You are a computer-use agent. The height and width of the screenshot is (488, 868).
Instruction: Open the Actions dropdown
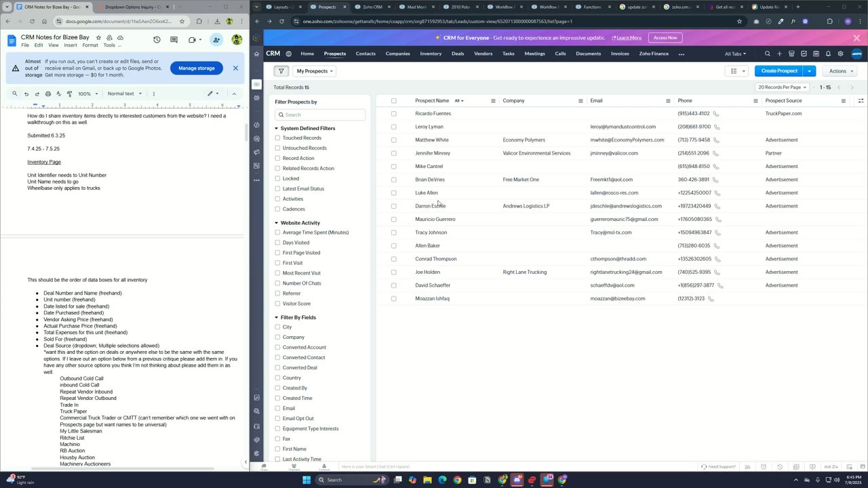(x=841, y=70)
